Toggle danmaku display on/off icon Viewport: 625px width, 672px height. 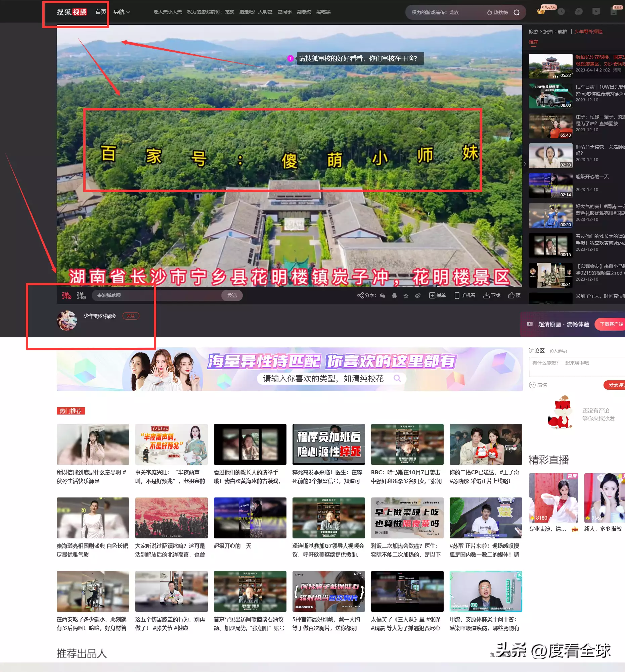click(66, 295)
